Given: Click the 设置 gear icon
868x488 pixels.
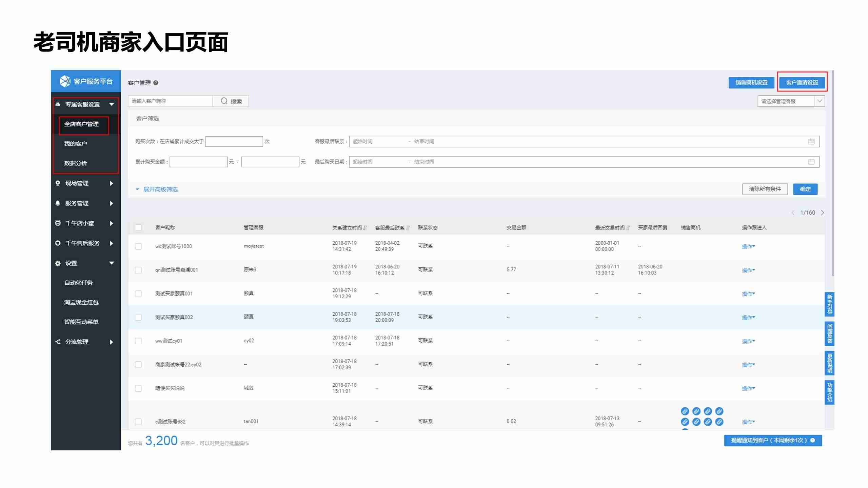Looking at the screenshot, I should click(58, 263).
